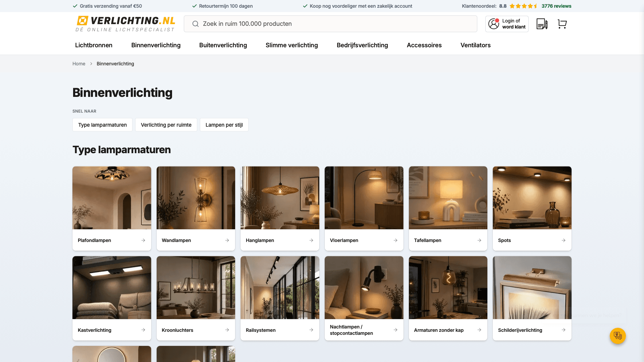Jump to Type lamparmaturen section

pos(102,125)
